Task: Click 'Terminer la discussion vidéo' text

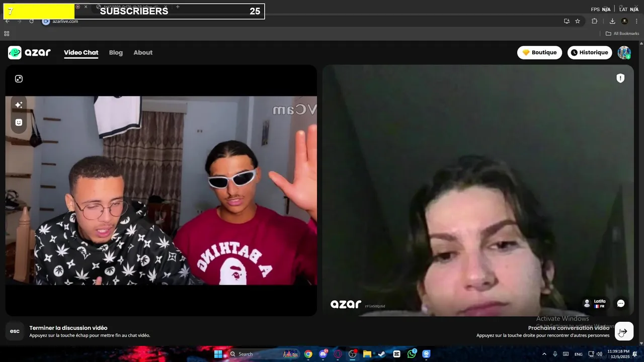Action: pos(68,328)
